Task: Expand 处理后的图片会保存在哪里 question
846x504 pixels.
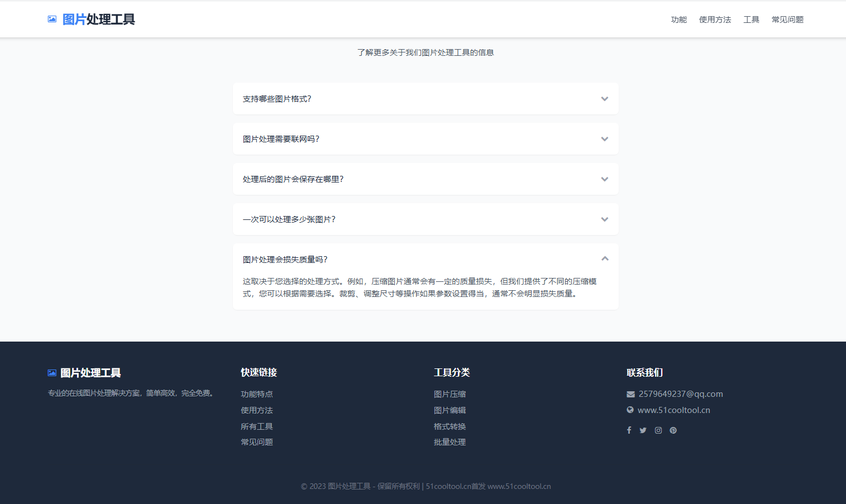Action: (426, 179)
